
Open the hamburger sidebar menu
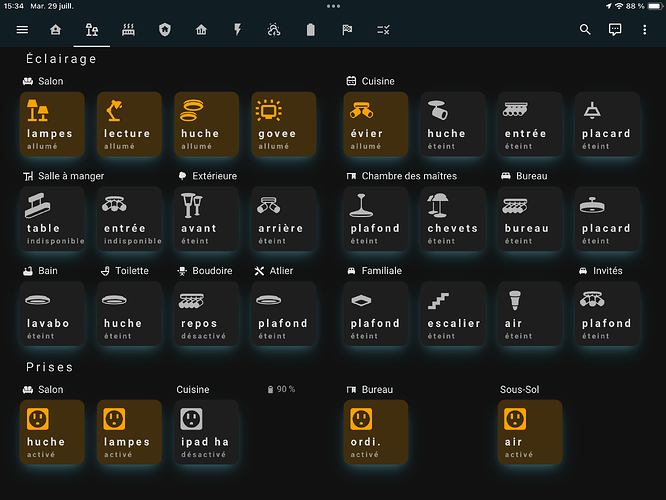pos(22,30)
